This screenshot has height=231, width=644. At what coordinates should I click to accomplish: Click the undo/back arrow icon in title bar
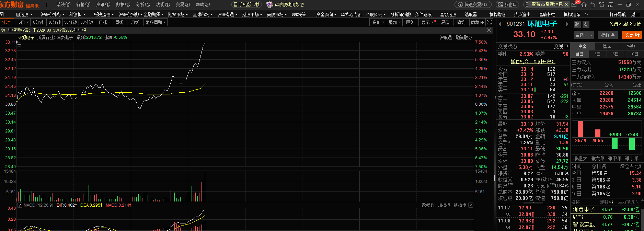[x=593, y=5]
